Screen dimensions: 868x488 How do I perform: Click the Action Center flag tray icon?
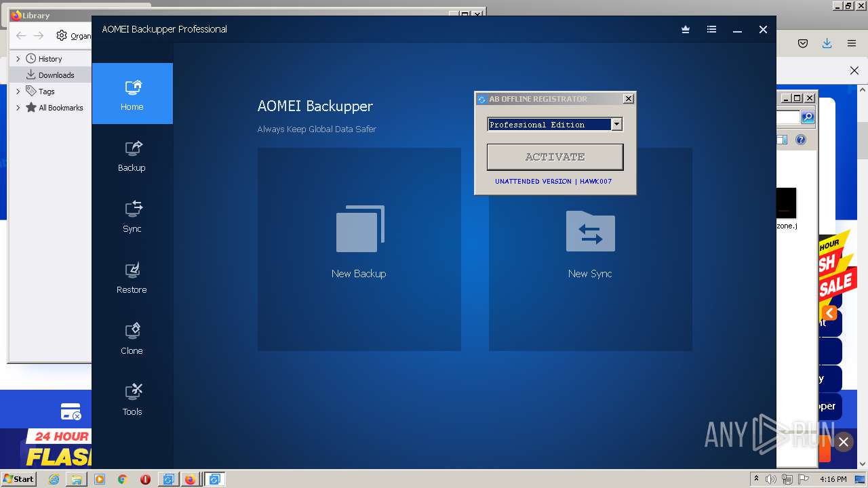tap(804, 479)
